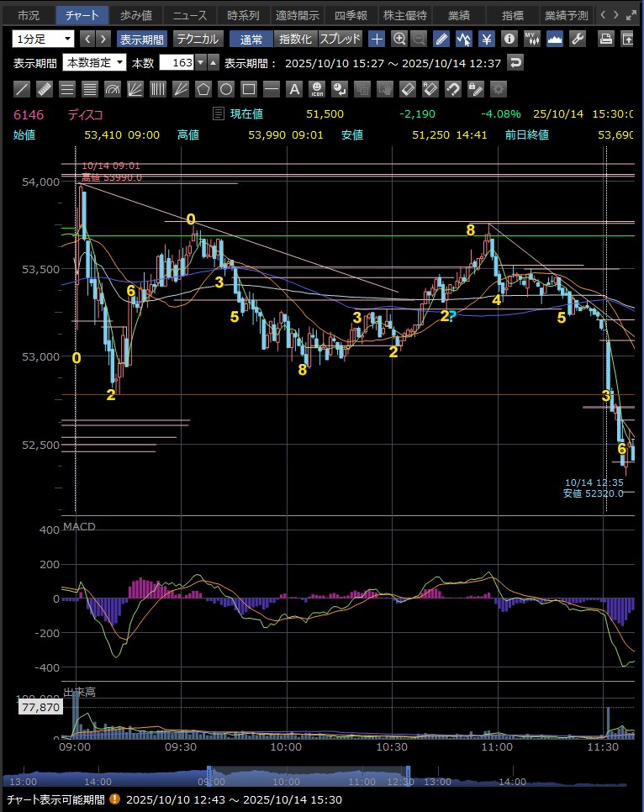
Task: Open chart settings with the wrench icon
Action: point(578,39)
